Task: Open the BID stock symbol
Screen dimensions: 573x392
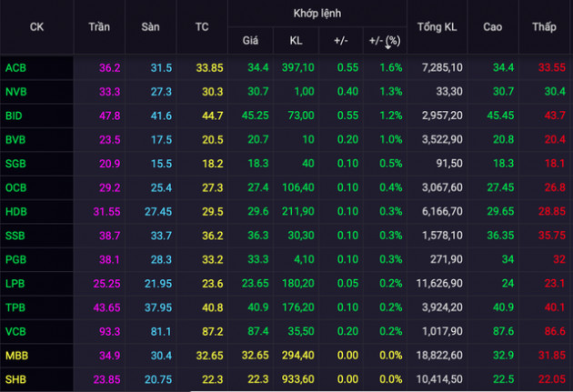Action: pos(14,116)
